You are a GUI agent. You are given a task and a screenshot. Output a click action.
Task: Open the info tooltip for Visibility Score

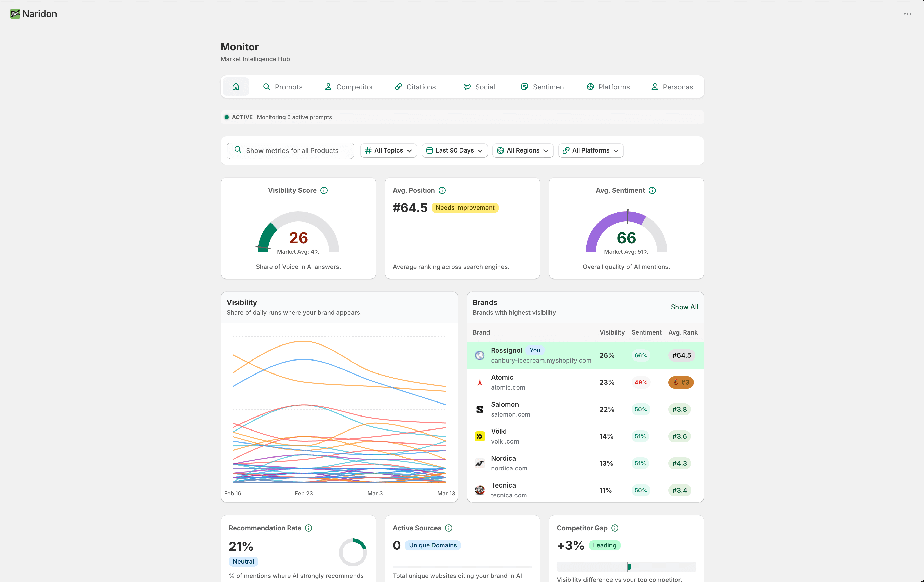[324, 190]
